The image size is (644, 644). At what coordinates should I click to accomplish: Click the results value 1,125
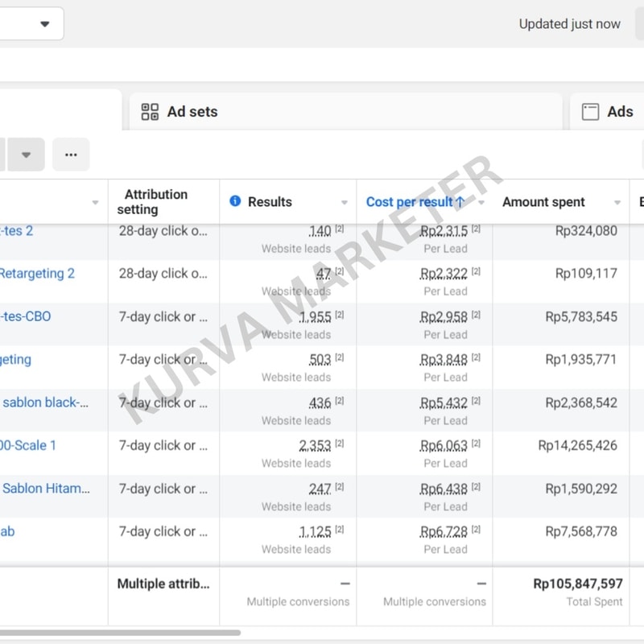click(315, 531)
